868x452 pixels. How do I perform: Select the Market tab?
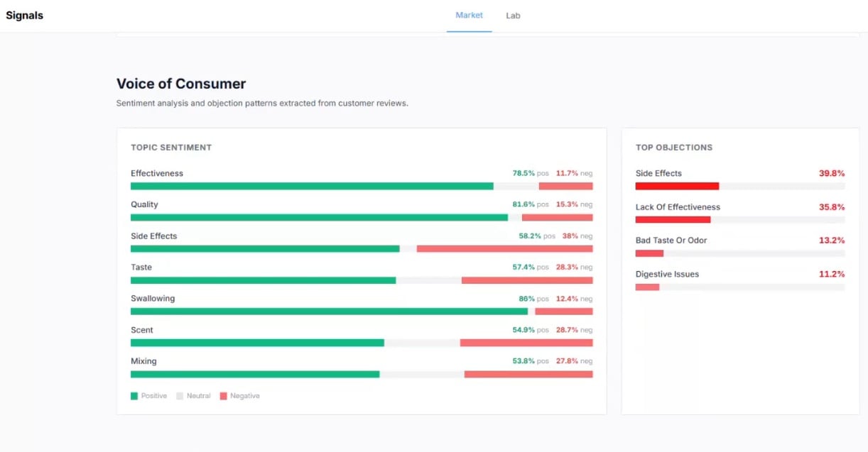coord(468,15)
